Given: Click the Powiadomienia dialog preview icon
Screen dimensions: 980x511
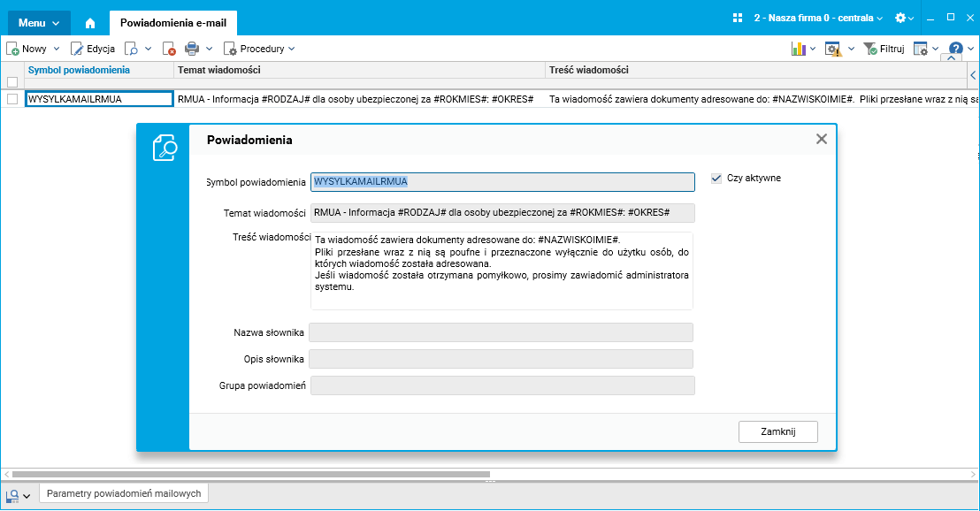Looking at the screenshot, I should coord(165,148).
